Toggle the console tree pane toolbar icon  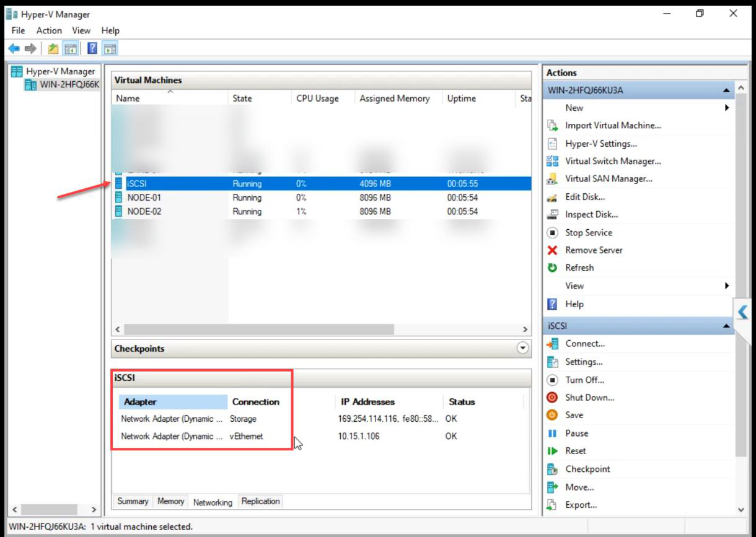coord(70,48)
